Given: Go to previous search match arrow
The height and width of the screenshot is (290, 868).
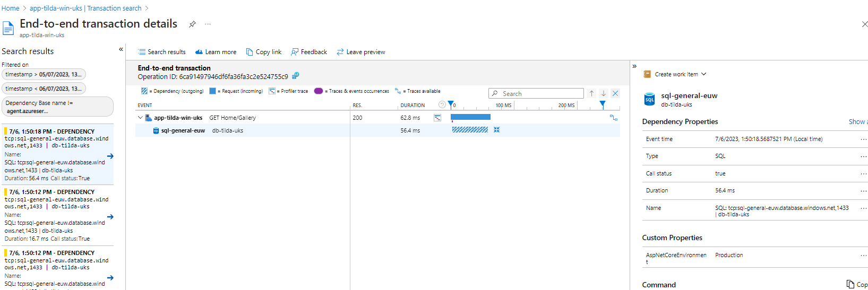Looking at the screenshot, I should 591,93.
